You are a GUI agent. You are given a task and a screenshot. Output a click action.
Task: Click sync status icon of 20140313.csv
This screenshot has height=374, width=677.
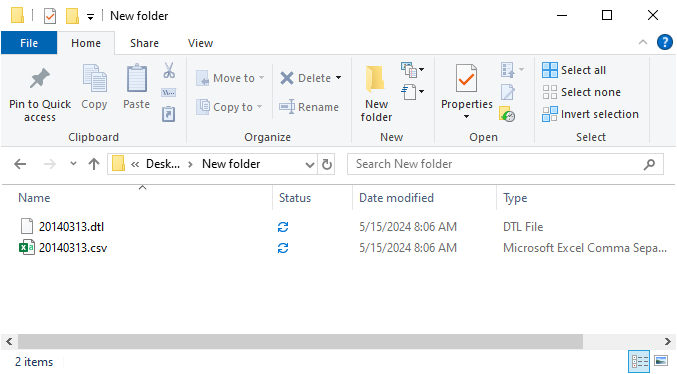[283, 248]
